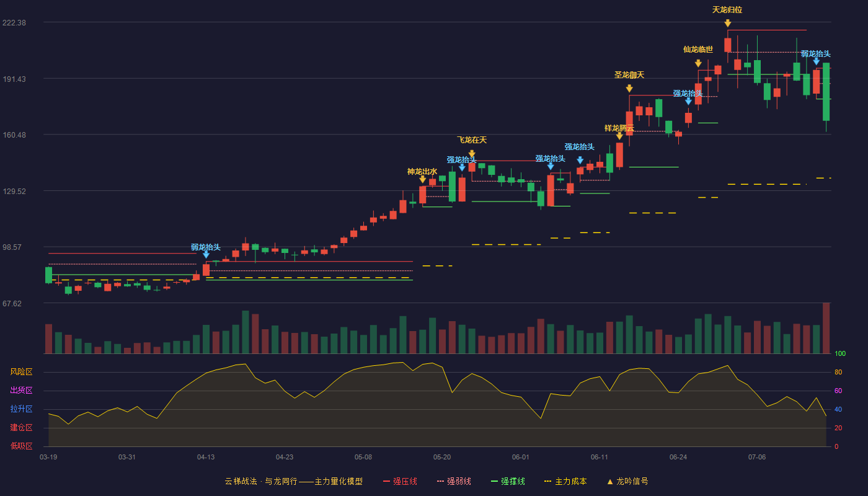
Task: Click the 129.52 price axis label
Action: (14, 192)
